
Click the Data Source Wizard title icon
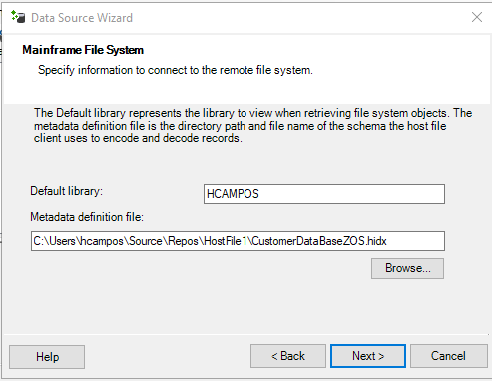18,17
